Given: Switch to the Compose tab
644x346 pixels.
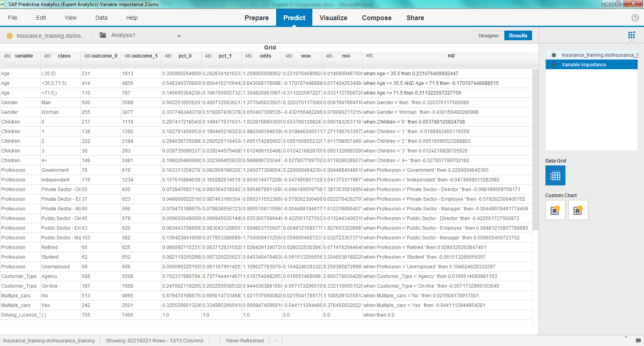Looking at the screenshot, I should [376, 18].
